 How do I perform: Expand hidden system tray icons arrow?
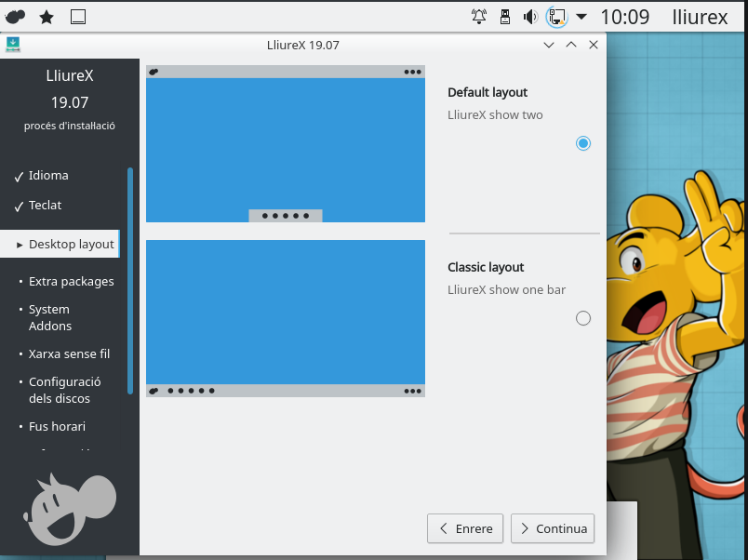click(581, 17)
